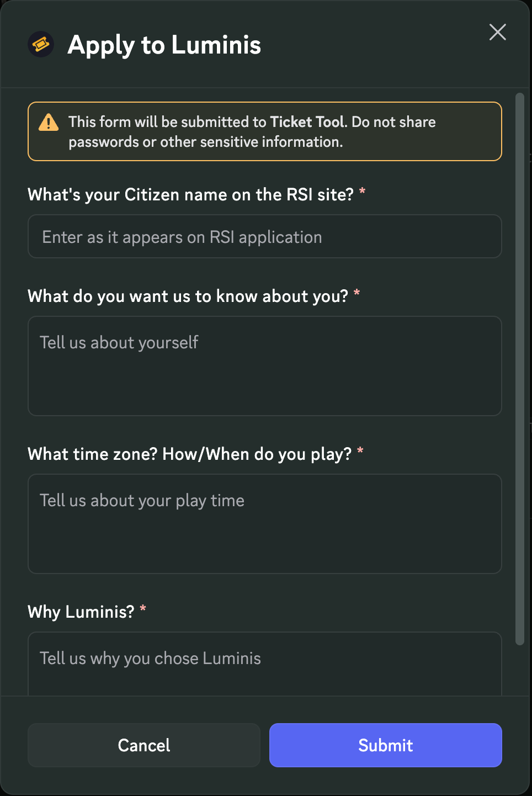Focus the Citizen name input field
This screenshot has height=796, width=532.
coord(264,237)
